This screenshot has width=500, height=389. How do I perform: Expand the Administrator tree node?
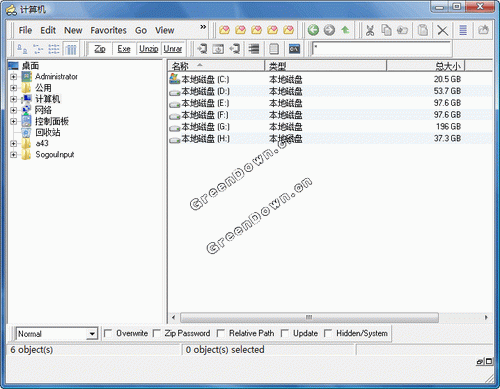[x=13, y=77]
